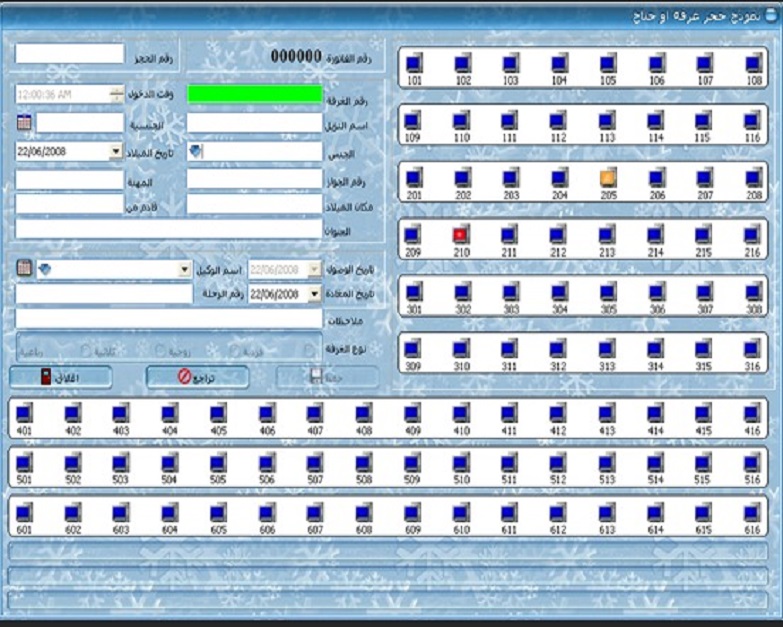Click the orange room 205 icon

click(x=608, y=178)
